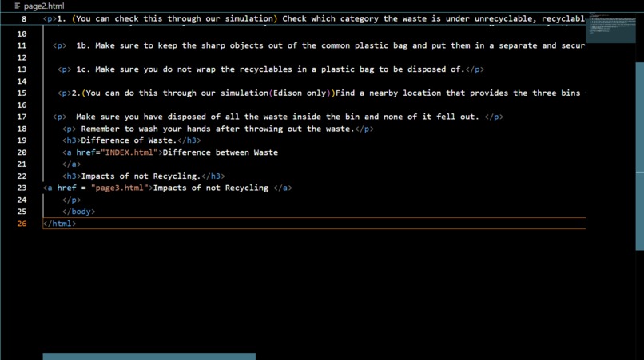The image size is (644, 360).
Task: Select line number 10 in gutter
Action: [22, 34]
